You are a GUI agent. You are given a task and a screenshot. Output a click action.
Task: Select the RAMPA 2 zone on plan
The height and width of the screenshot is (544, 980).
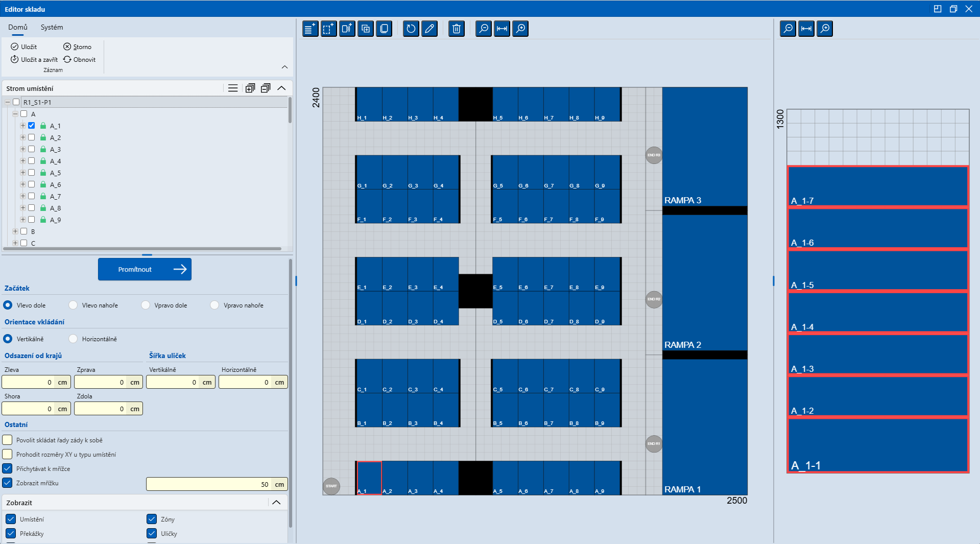[x=705, y=282]
